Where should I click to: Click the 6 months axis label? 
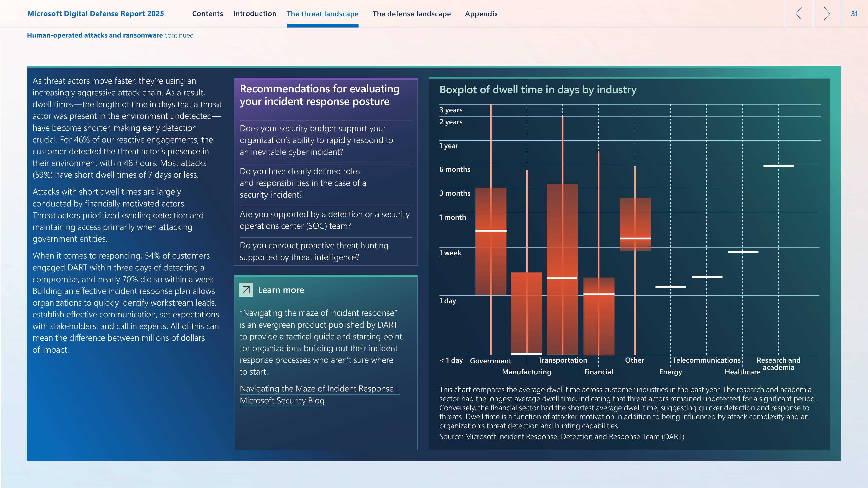pos(455,169)
